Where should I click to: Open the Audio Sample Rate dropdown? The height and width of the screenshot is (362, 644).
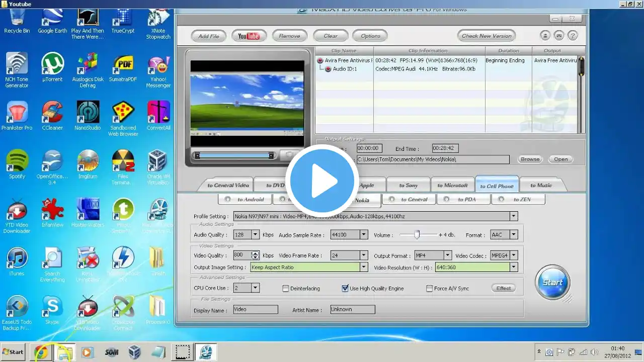(364, 235)
